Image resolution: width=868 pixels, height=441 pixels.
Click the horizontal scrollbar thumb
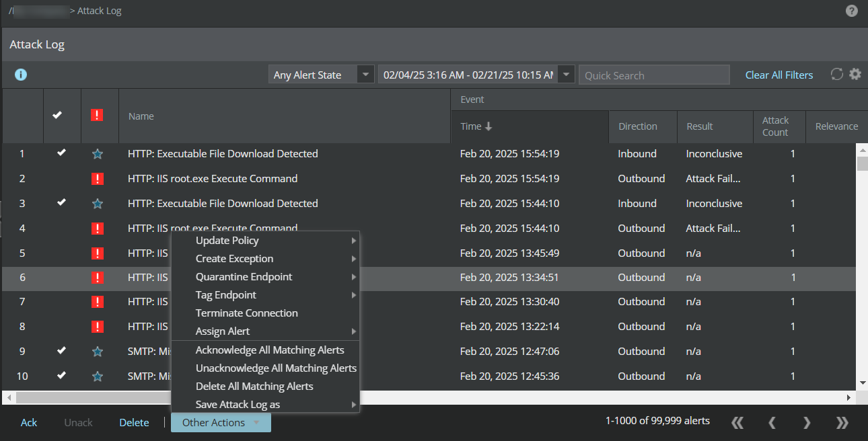94,398
